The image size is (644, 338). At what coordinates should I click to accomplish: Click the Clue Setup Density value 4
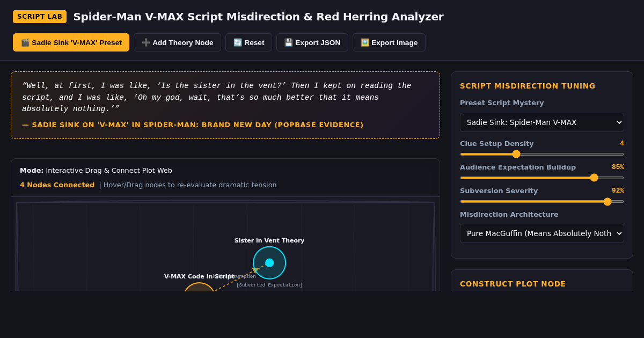(x=622, y=143)
